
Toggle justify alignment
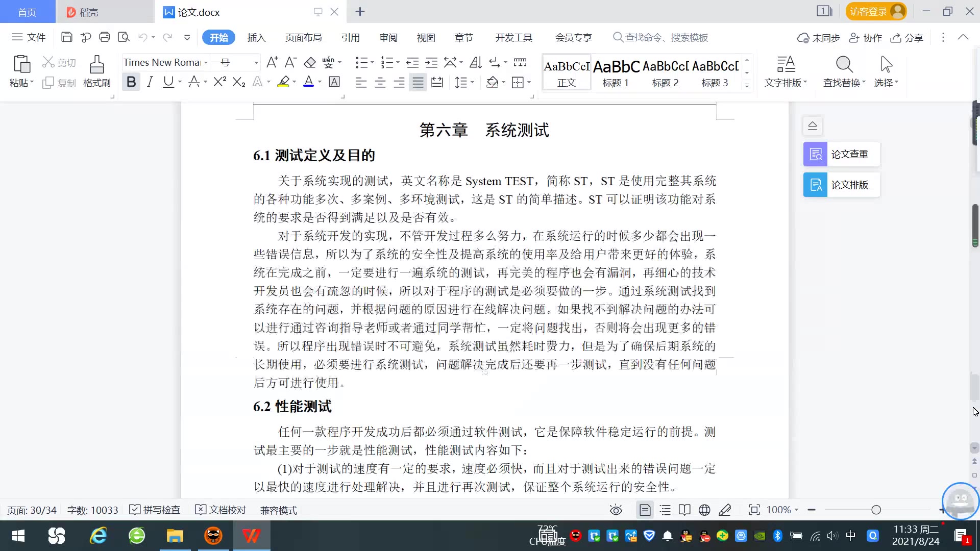pyautogui.click(x=418, y=82)
